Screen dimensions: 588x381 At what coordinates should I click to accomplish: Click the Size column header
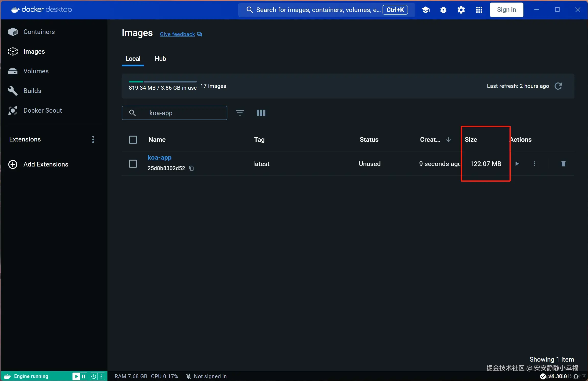[471, 140]
